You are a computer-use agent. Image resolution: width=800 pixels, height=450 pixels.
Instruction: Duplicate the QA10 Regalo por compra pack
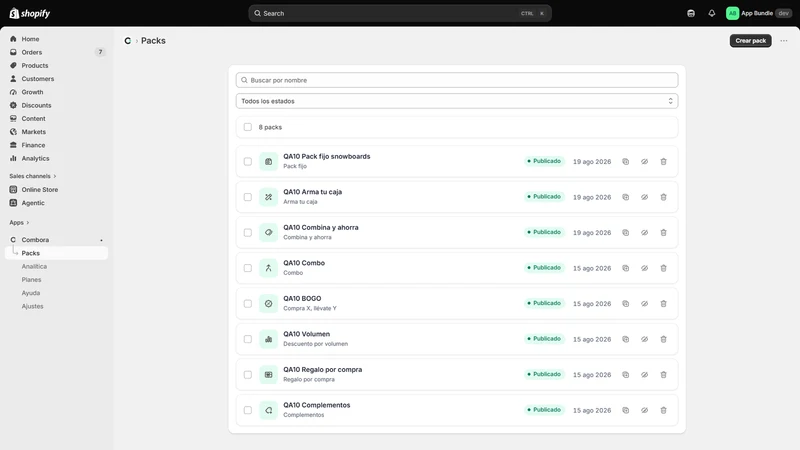626,374
